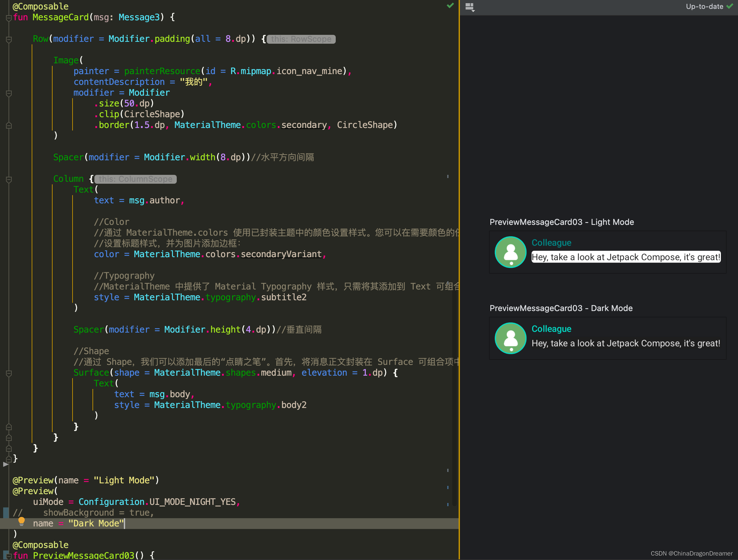Open the dropdown arrow under the preview layout icon
This screenshot has height=560, width=738.
pos(473,10)
